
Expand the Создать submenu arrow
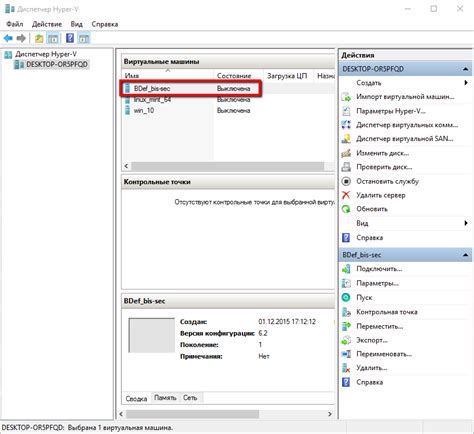466,83
